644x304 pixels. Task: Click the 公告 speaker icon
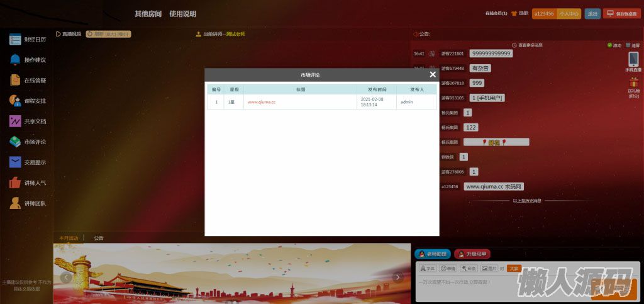[x=416, y=34]
